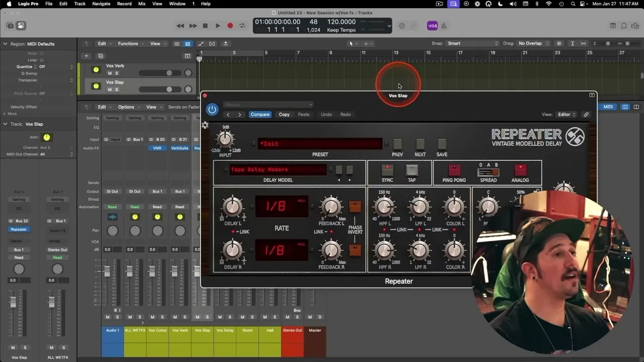Collapse the Region MIDI Defaults disclosure triangle
The height and width of the screenshot is (362, 644).
pos(5,44)
